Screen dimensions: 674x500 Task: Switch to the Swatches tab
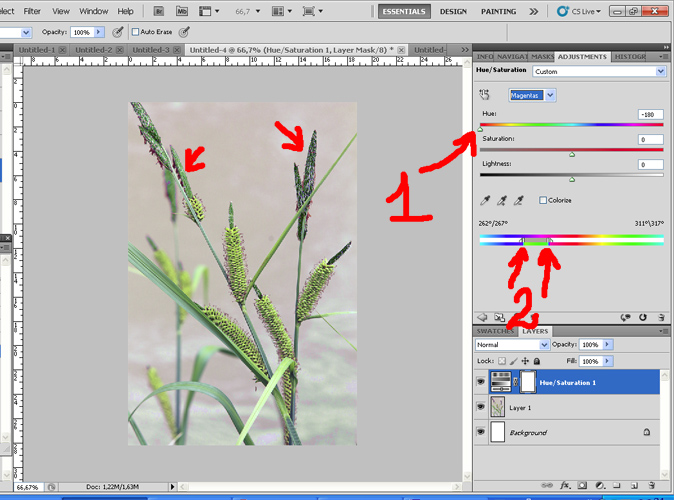(495, 331)
